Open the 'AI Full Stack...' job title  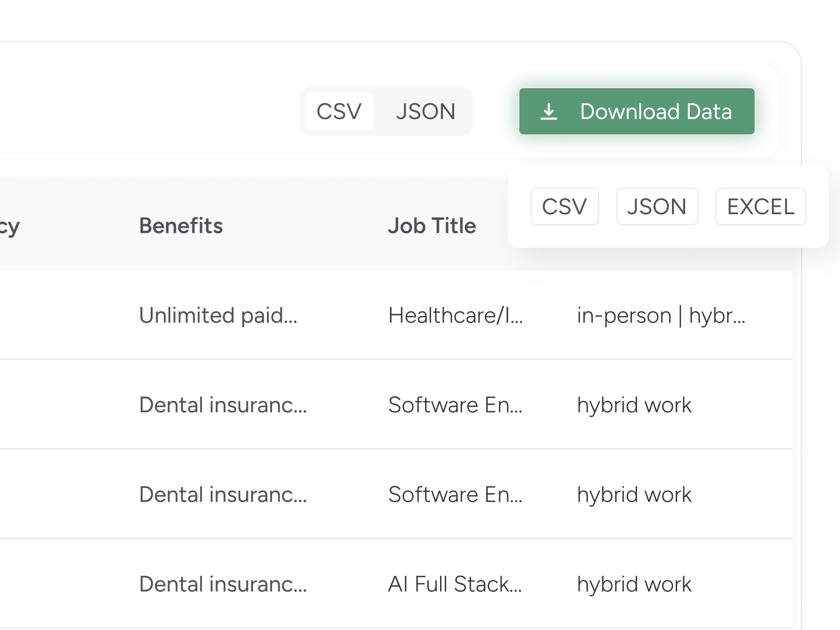coord(455,584)
